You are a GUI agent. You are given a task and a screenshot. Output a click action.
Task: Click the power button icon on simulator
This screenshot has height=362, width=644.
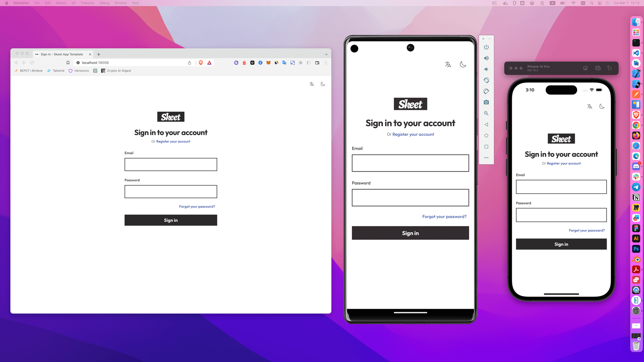pyautogui.click(x=486, y=47)
